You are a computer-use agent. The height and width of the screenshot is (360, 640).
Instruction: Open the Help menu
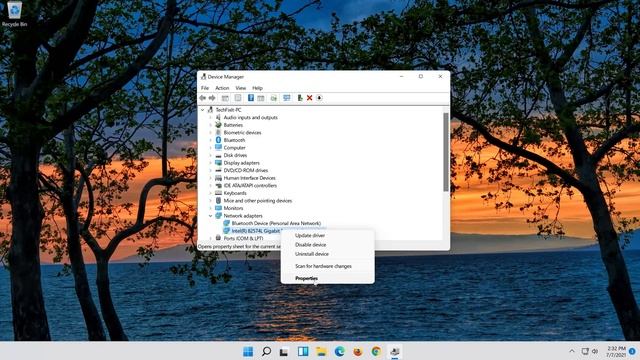click(x=257, y=88)
